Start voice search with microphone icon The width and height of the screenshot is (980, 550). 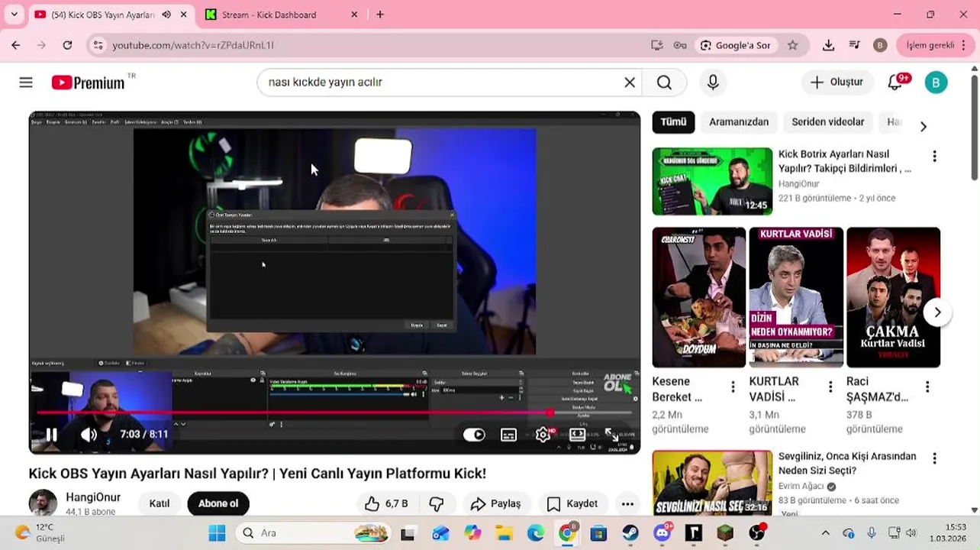coord(713,82)
